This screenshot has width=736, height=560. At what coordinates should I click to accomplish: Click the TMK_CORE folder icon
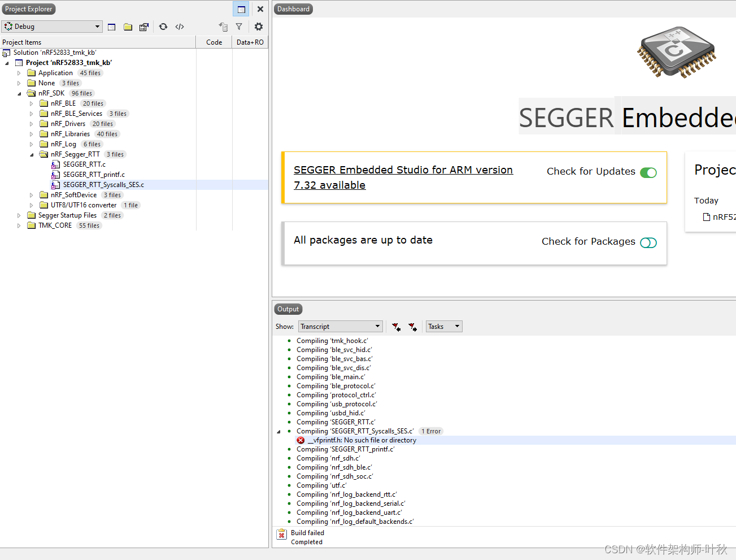(x=32, y=225)
